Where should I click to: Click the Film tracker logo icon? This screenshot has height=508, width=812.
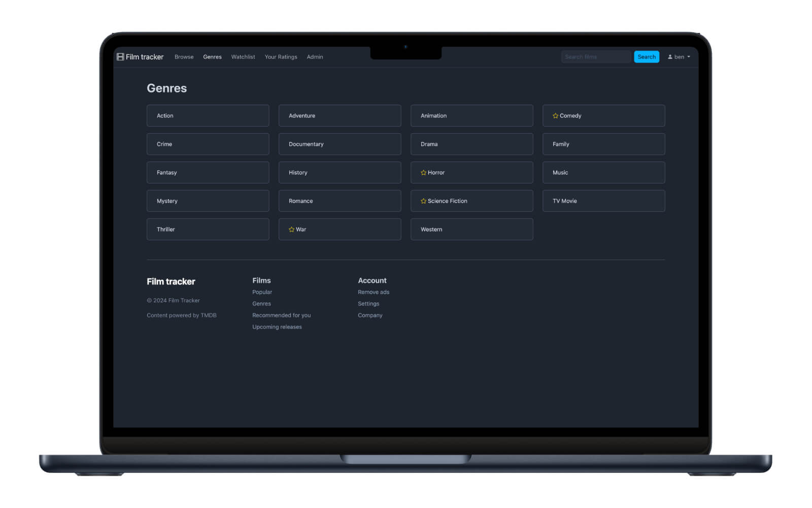pos(121,56)
